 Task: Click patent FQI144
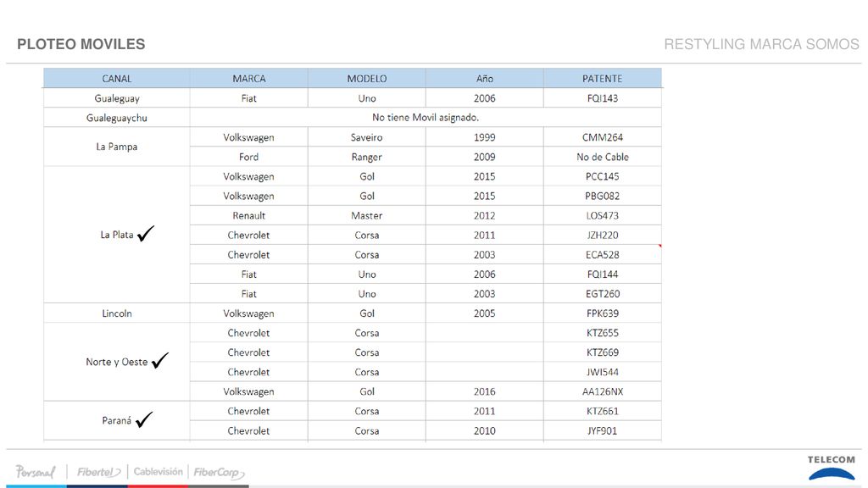coord(603,274)
